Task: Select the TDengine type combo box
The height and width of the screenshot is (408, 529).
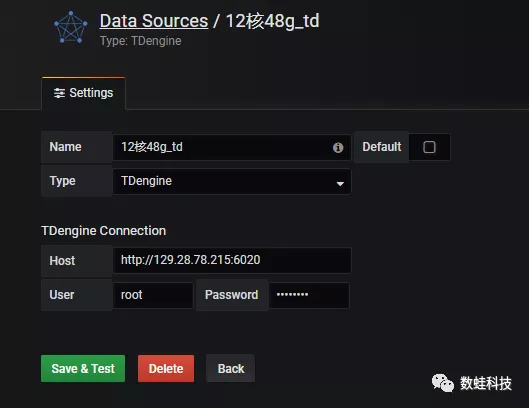Action: pos(232,182)
